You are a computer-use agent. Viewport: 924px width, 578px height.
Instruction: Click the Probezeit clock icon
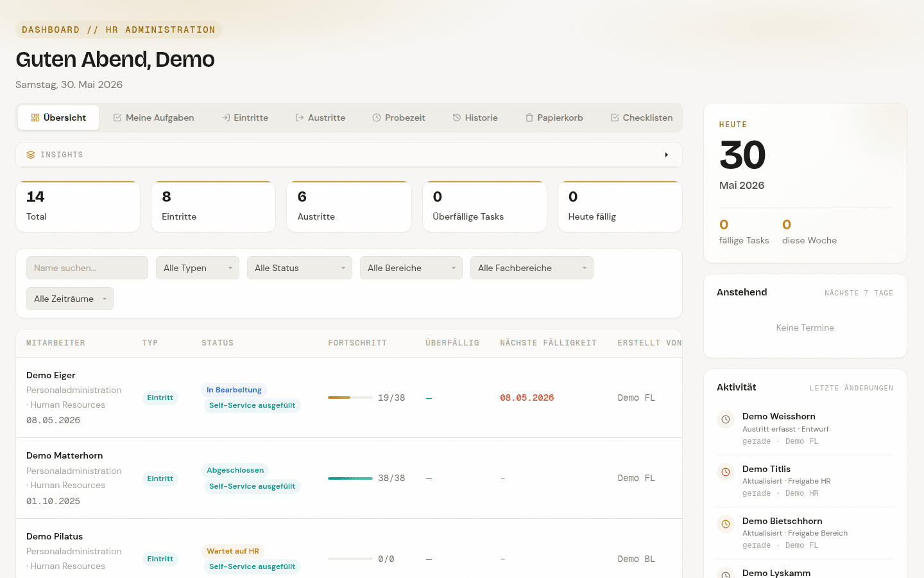coord(377,118)
